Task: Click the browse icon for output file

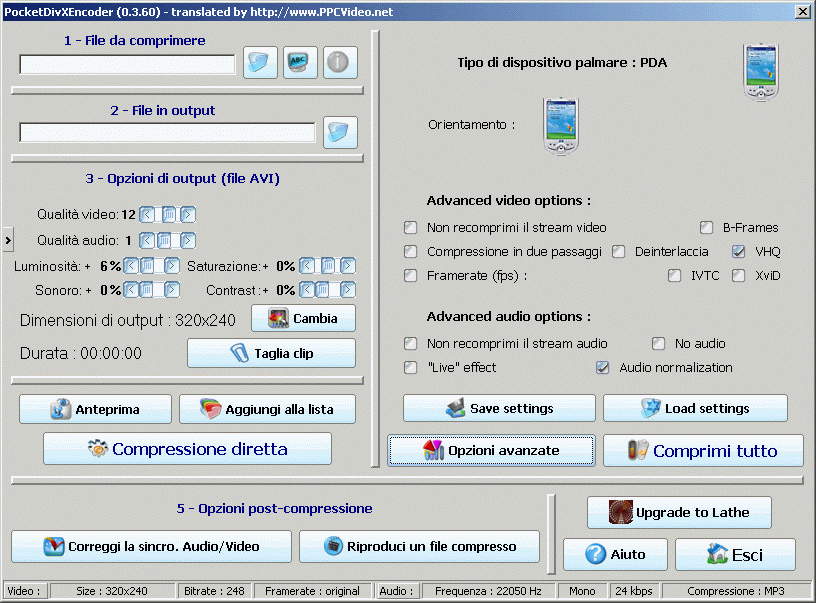Action: pyautogui.click(x=340, y=132)
